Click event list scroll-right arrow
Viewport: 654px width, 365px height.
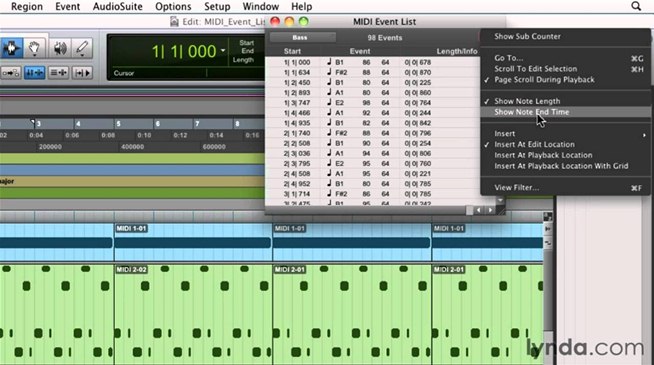[x=490, y=210]
